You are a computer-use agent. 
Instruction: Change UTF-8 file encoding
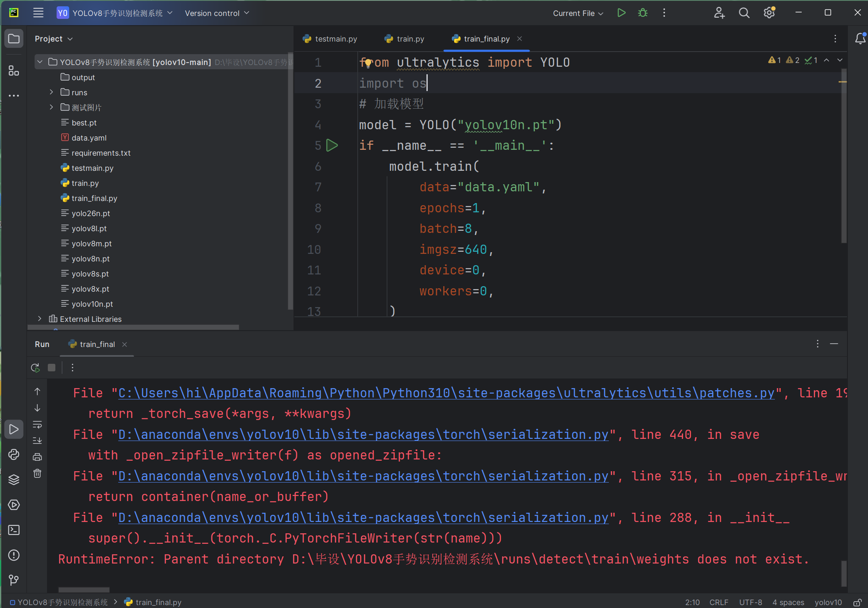[x=751, y=602]
